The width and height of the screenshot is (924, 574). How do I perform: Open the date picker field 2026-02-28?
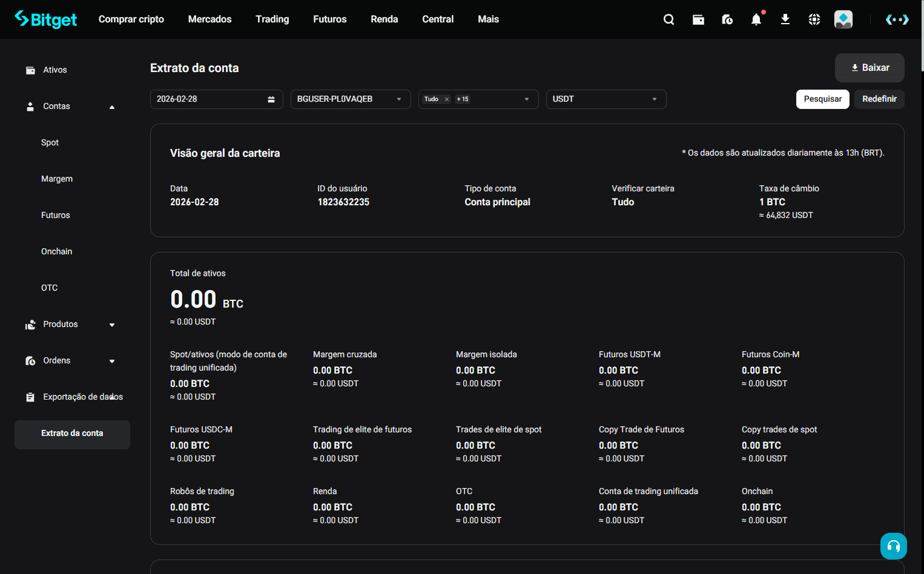(217, 99)
